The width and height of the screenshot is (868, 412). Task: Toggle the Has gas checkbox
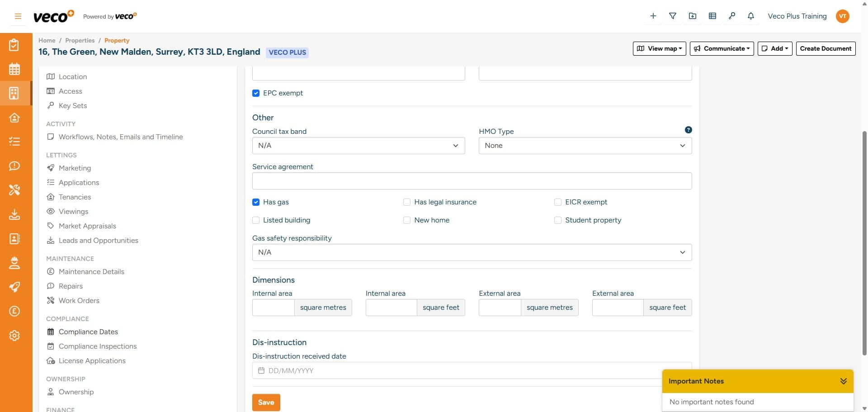[x=256, y=202]
